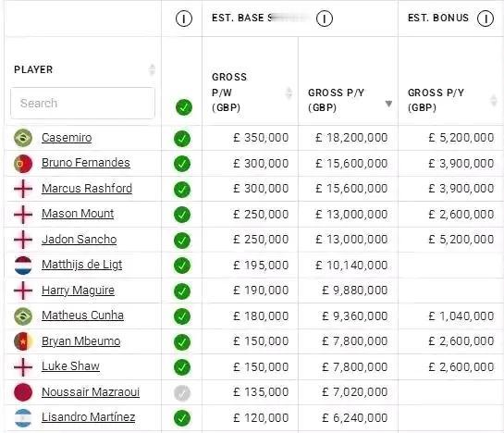Toggle Gross P/Y base salary sort arrow
Image resolution: width=504 pixels, height=433 pixels.
coord(388,104)
